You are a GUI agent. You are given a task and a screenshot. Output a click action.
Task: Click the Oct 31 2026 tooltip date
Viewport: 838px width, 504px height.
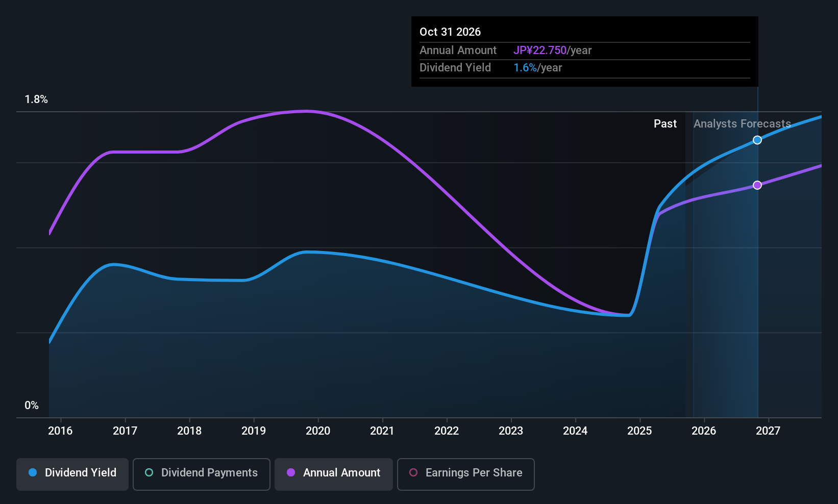[450, 32]
